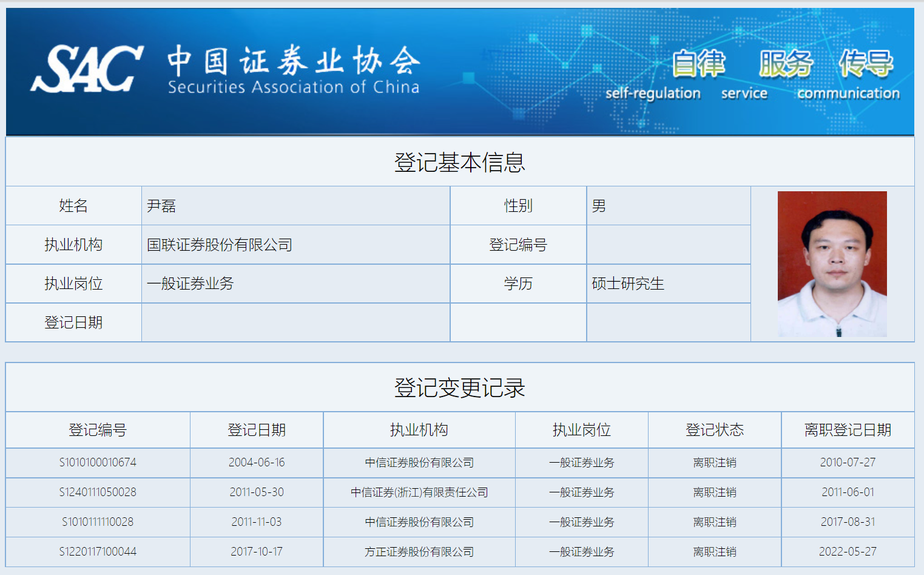The image size is (924, 575).
Task: Click the registration date 2011-11-03
Action: point(257,522)
